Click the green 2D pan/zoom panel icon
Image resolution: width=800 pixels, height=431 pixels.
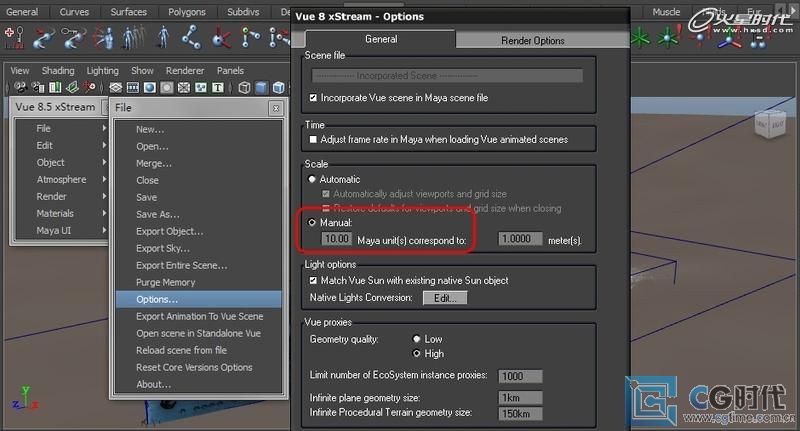pyautogui.click(x=72, y=88)
